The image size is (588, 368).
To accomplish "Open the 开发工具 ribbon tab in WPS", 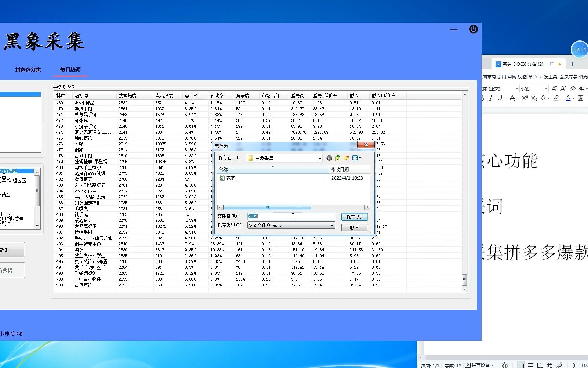I will coord(548,76).
